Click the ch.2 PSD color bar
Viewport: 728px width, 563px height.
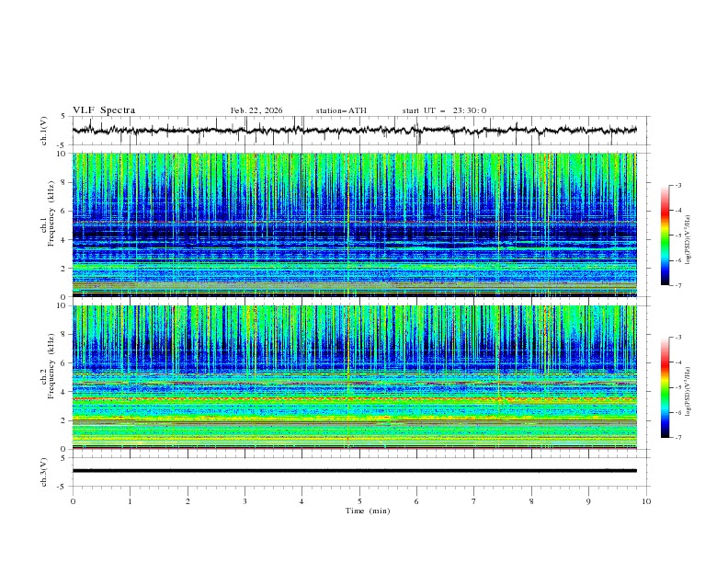coord(665,387)
